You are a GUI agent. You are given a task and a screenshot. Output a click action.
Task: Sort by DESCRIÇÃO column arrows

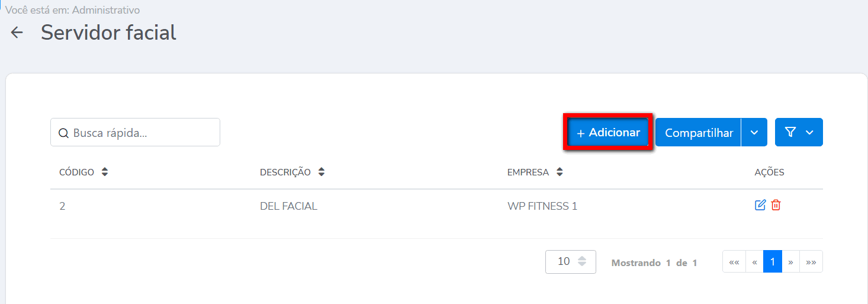322,172
